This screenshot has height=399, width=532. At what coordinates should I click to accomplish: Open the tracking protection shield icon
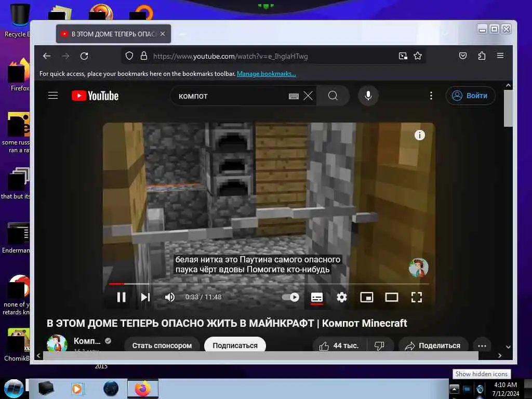pyautogui.click(x=129, y=56)
